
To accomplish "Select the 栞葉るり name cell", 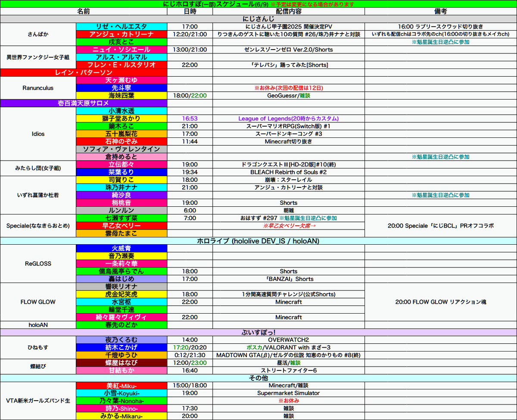I will [x=121, y=172].
